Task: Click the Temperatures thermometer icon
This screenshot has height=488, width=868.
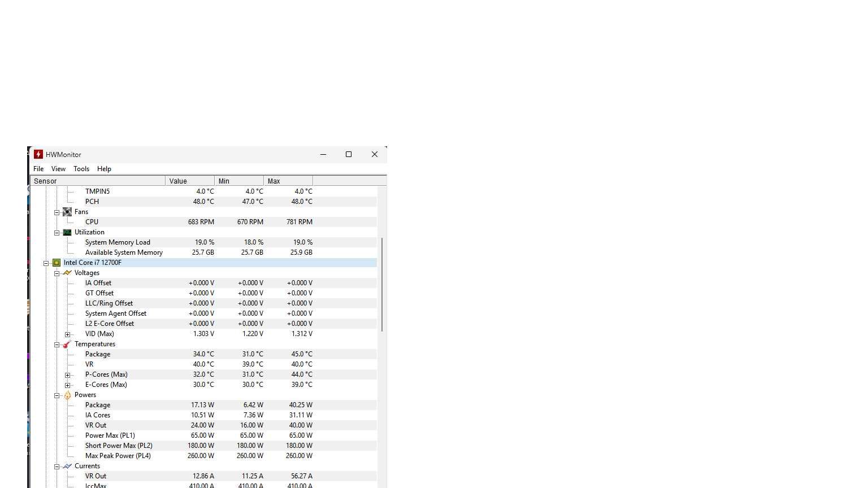Action: 67,344
